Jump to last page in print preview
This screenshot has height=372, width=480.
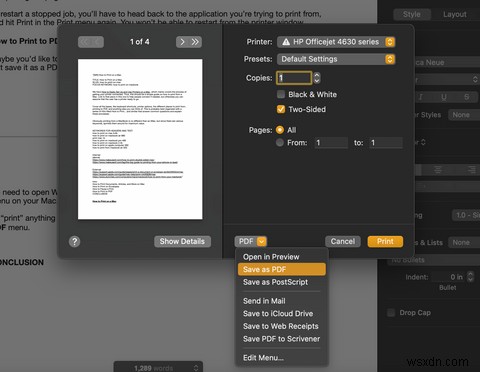195,42
